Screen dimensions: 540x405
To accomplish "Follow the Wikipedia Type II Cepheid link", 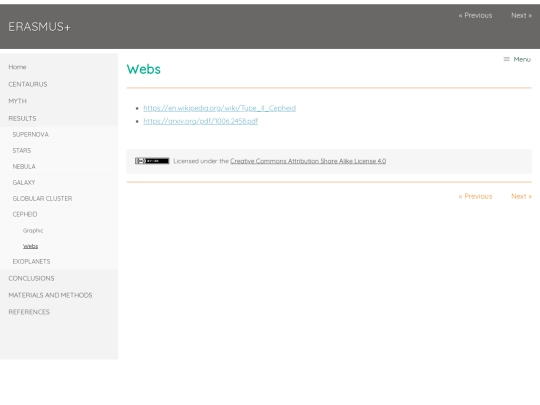I will tap(220, 108).
